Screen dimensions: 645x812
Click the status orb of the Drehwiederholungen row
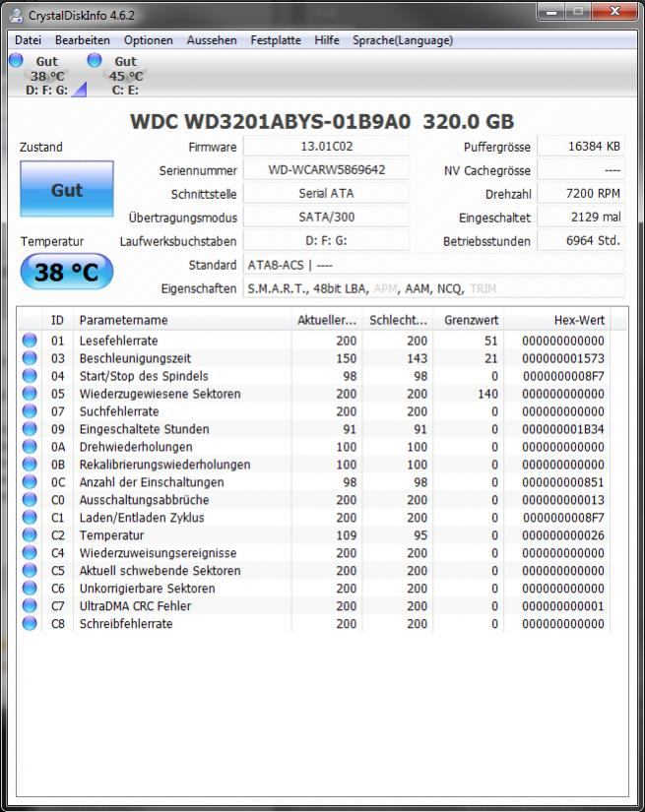(30, 447)
